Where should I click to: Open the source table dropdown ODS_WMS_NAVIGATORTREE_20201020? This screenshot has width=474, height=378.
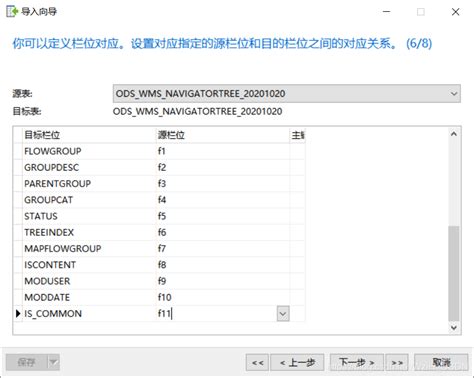(x=287, y=94)
